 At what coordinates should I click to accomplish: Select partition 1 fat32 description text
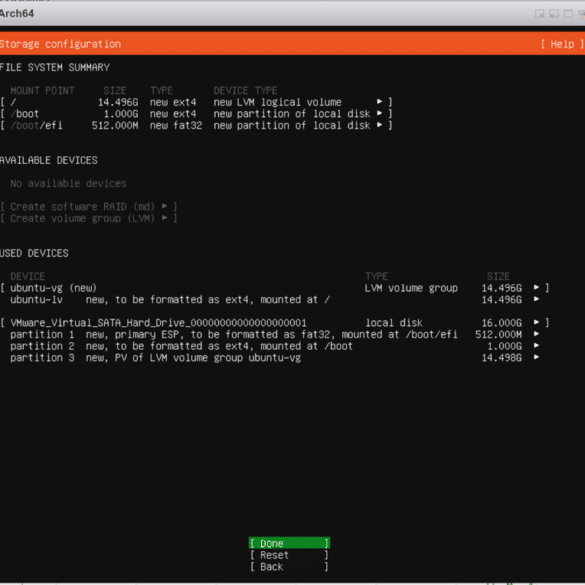[271, 334]
